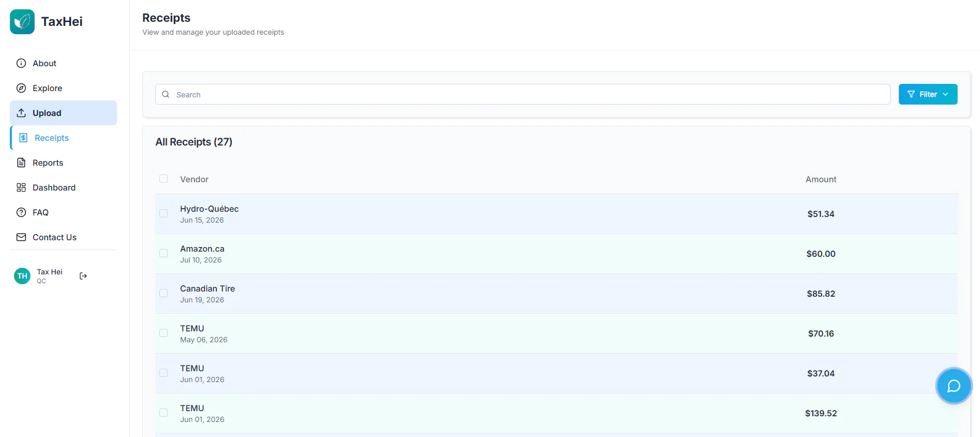This screenshot has width=980, height=437.
Task: Sort by the Amount column header
Action: [821, 179]
